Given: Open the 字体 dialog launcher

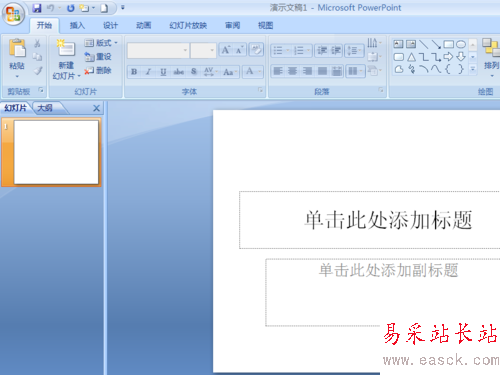Looking at the screenshot, I should (261, 90).
